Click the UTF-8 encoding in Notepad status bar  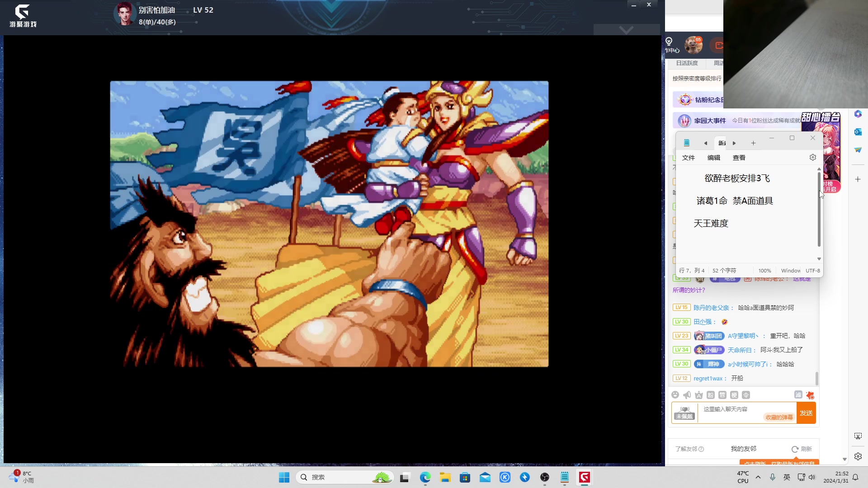point(813,271)
